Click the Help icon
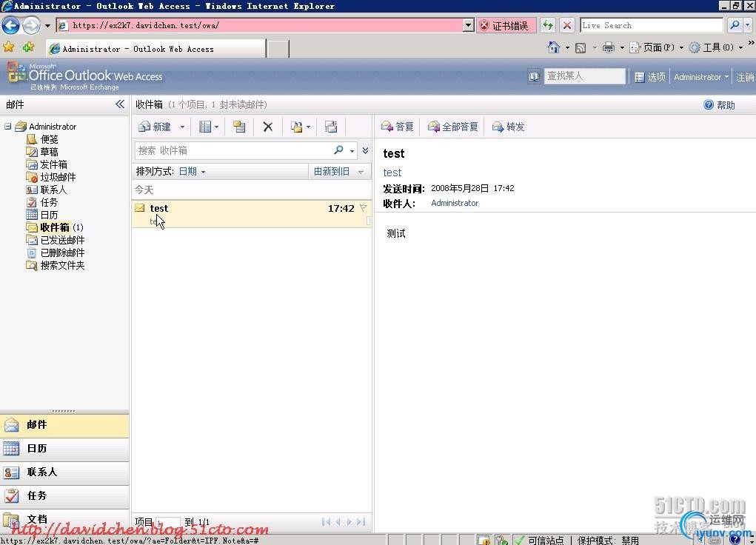756x545 pixels. point(709,104)
